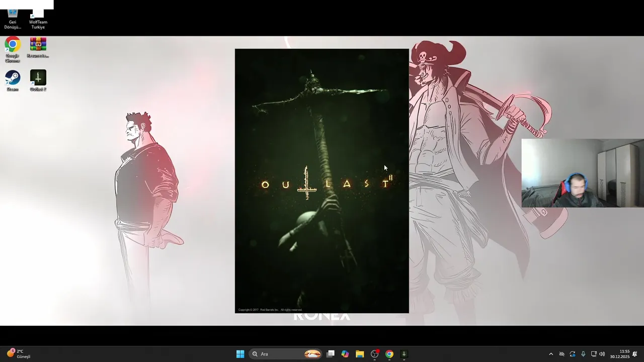Open the weather widget showing 2°C Güneşli

point(19,354)
